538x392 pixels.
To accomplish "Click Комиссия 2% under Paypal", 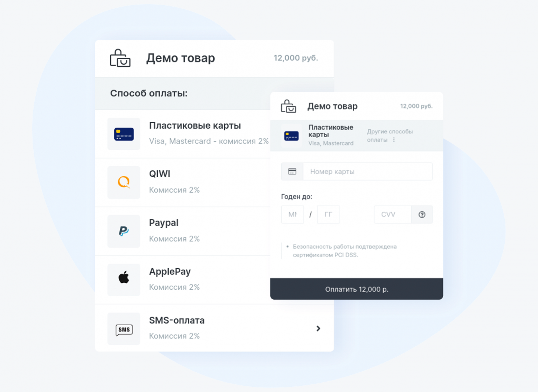I will click(x=174, y=239).
